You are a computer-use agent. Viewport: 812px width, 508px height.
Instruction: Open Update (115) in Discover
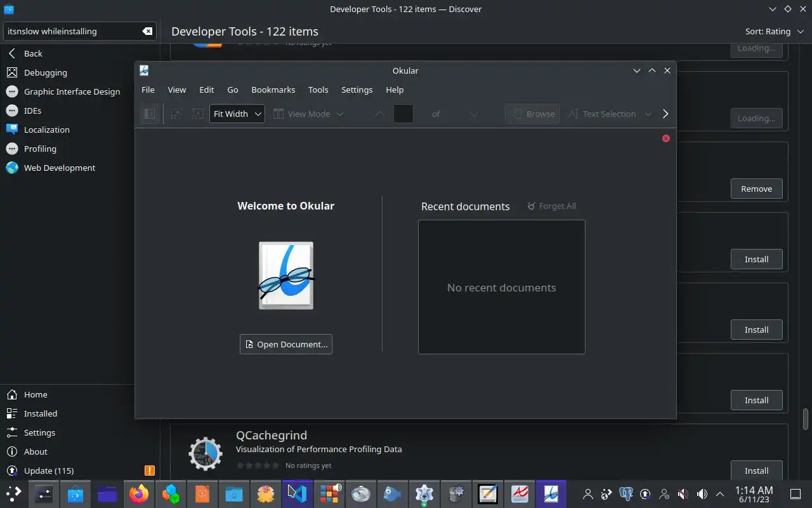pyautogui.click(x=80, y=471)
